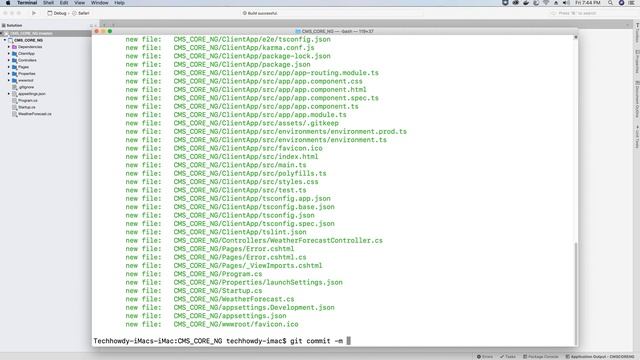The image size is (640, 360).
Task: Select the Startup.cs file
Action: click(27, 107)
